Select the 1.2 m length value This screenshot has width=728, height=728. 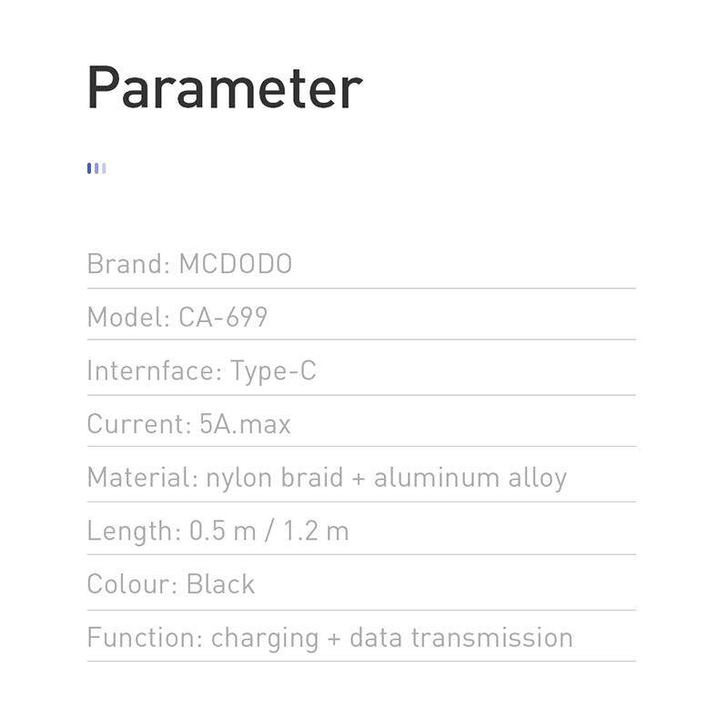[314, 531]
